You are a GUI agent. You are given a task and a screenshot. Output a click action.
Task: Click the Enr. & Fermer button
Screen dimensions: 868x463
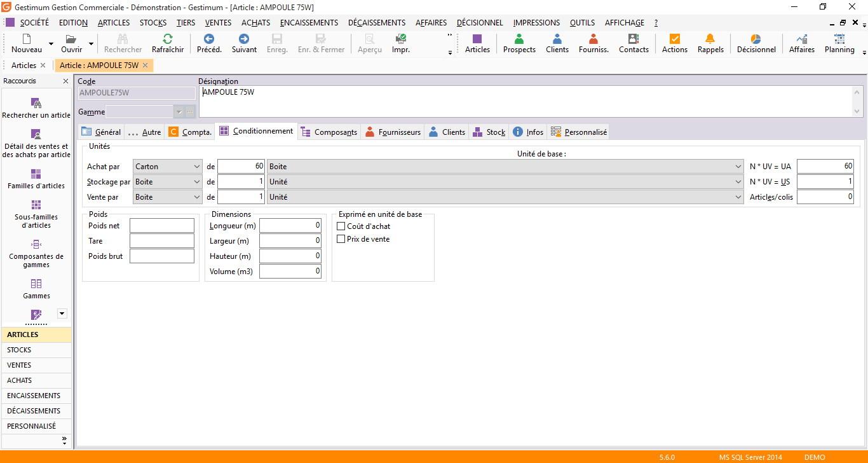321,43
